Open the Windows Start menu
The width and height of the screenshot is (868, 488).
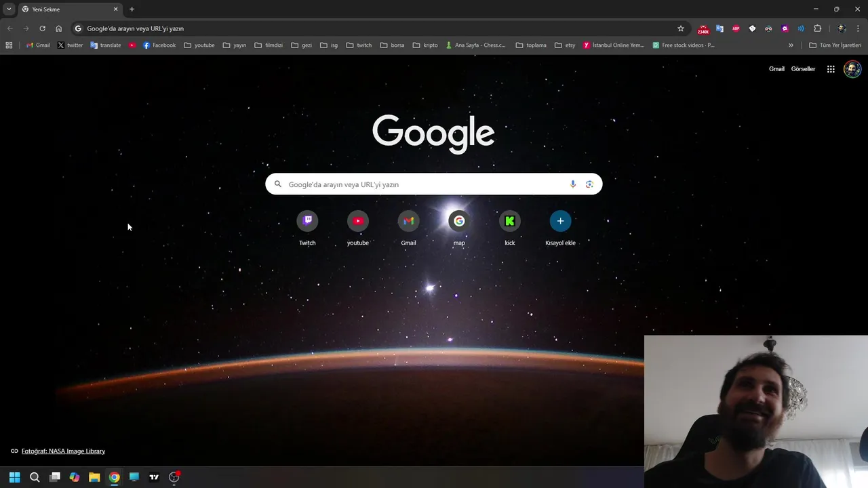pos(15,477)
